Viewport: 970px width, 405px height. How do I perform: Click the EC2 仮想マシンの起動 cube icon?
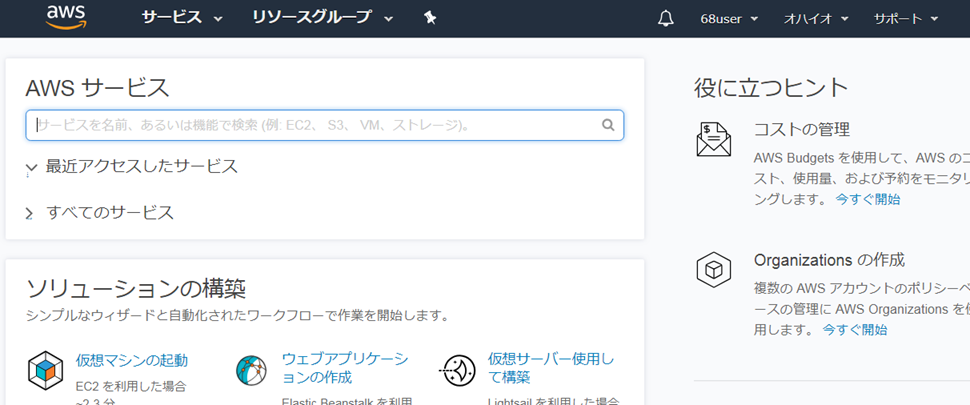[46, 370]
